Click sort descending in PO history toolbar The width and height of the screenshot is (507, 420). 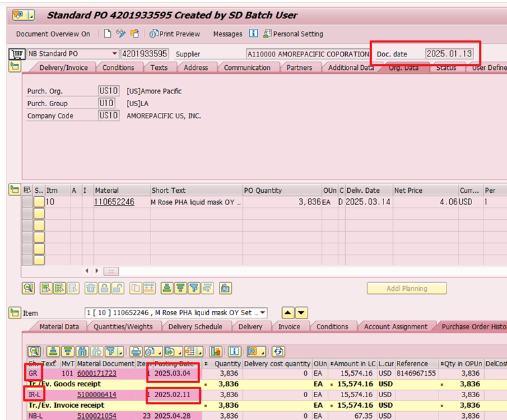[x=68, y=351]
